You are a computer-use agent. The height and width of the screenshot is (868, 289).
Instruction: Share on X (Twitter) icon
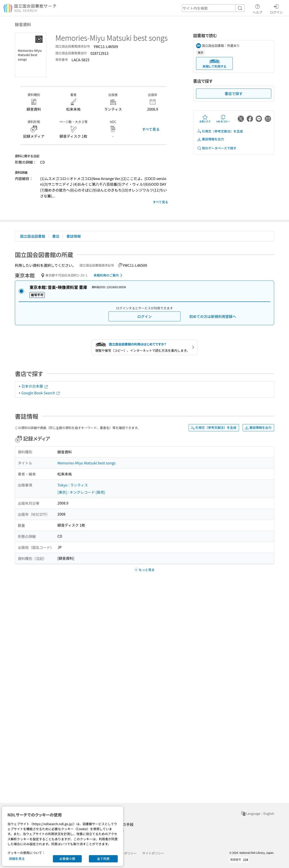241,119
